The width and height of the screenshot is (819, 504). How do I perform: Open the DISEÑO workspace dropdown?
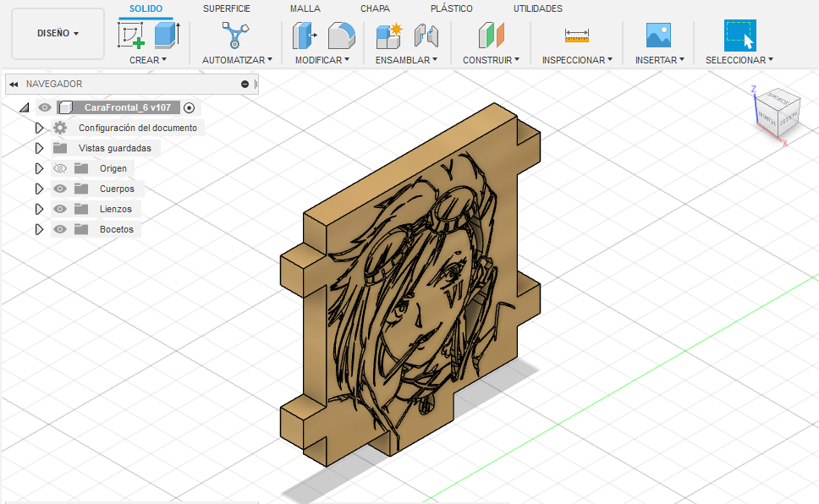pyautogui.click(x=58, y=34)
